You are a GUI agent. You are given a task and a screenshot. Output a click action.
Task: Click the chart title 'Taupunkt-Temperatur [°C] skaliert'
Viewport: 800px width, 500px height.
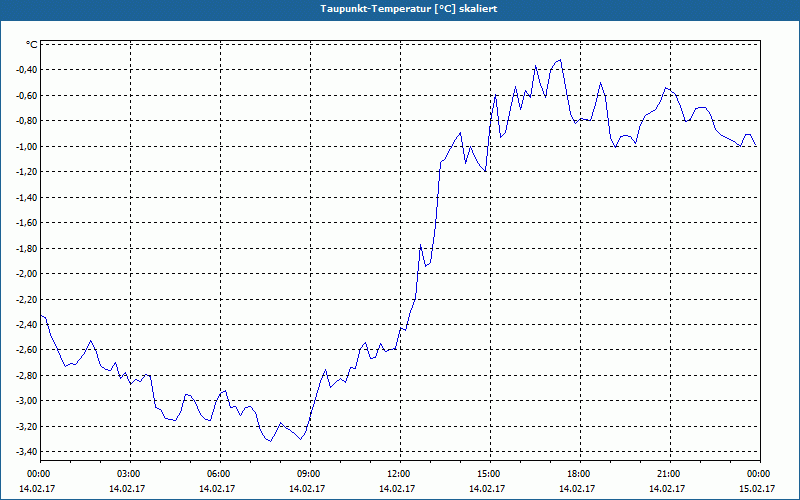(409, 9)
